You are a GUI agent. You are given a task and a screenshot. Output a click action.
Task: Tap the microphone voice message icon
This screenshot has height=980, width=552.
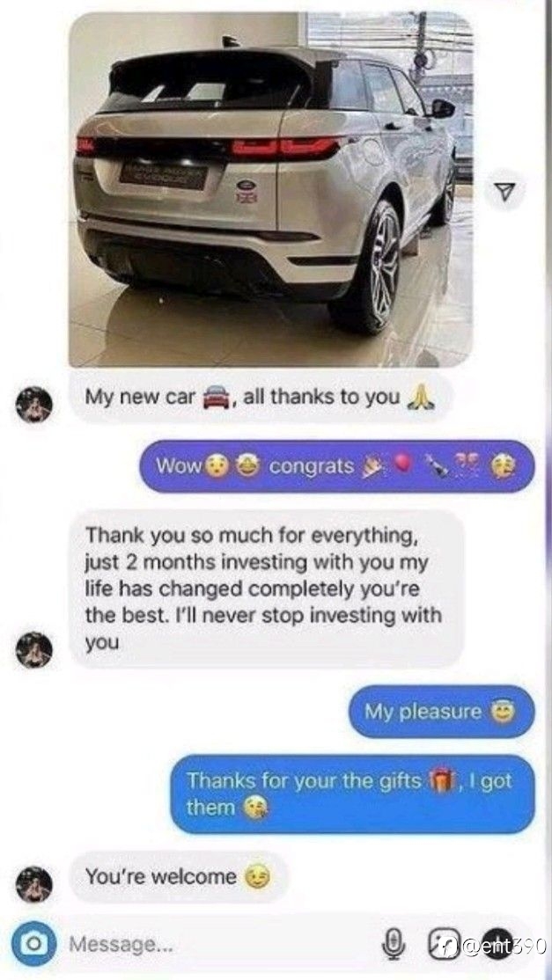(x=393, y=945)
